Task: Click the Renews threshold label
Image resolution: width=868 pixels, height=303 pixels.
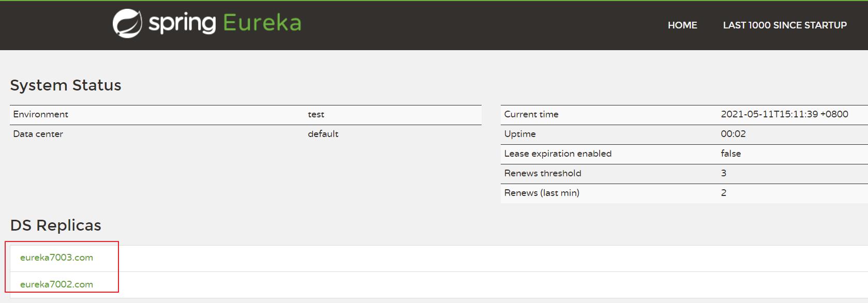Action: pos(543,173)
